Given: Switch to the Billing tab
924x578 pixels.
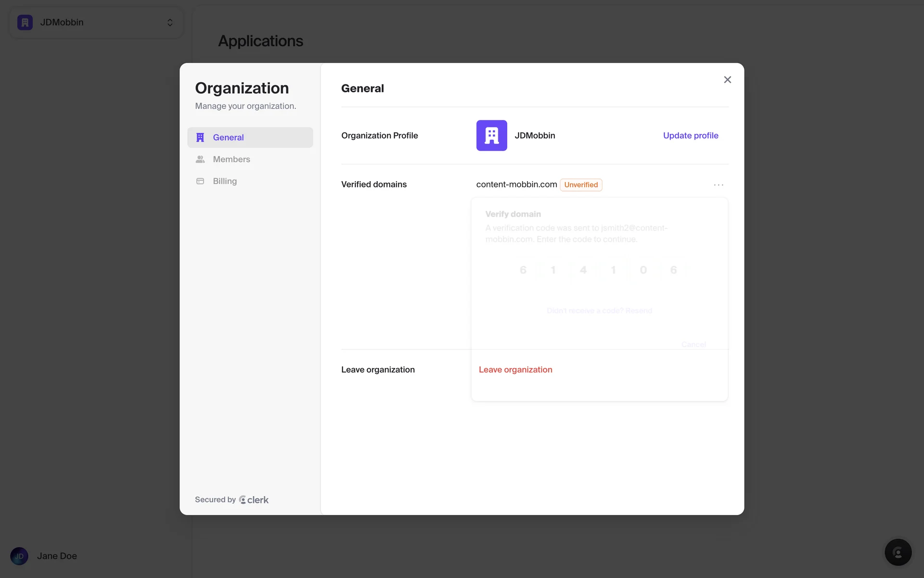Looking at the screenshot, I should pos(225,181).
